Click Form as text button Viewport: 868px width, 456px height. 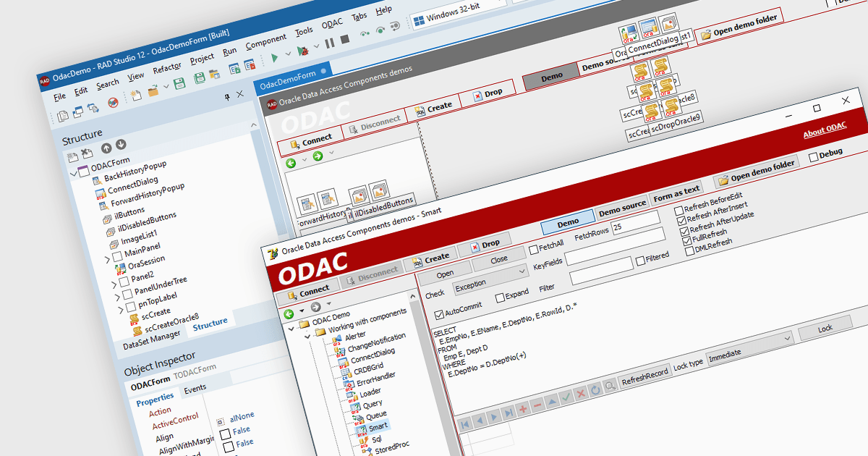(x=677, y=193)
